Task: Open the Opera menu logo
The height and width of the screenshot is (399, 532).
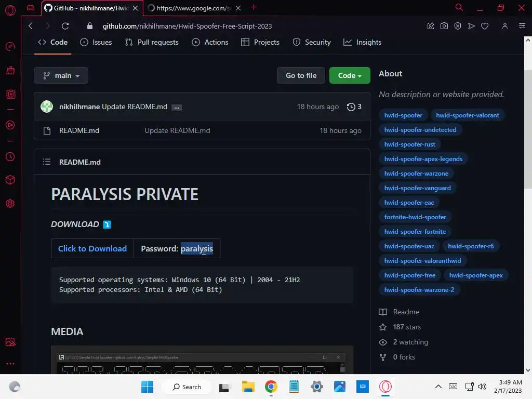Action: tap(10, 10)
